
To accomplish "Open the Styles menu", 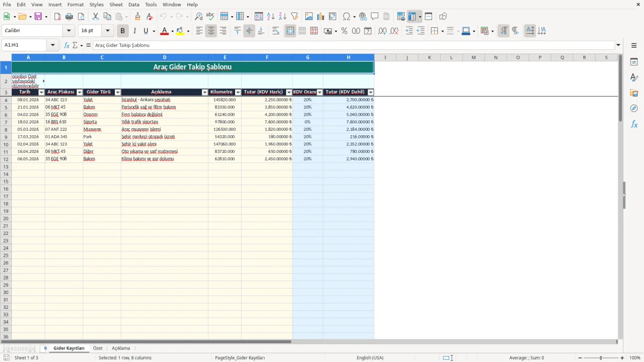I will [97, 4].
